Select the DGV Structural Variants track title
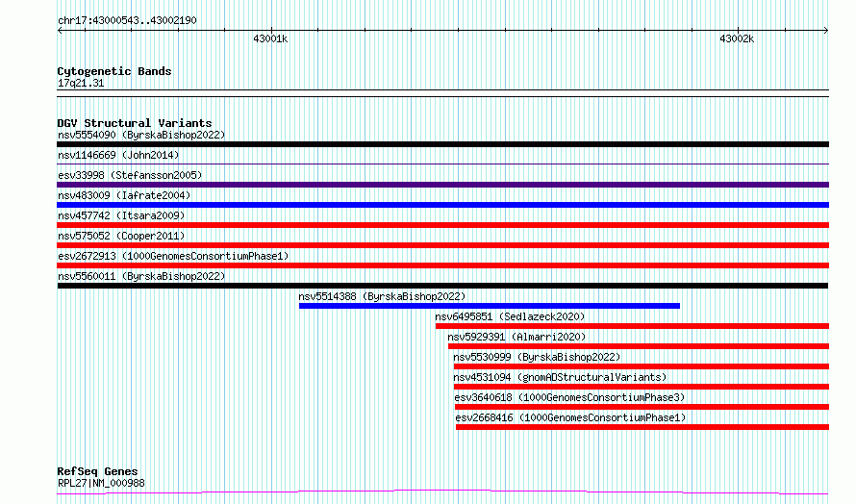Image resolution: width=856 pixels, height=504 pixels. [x=135, y=123]
